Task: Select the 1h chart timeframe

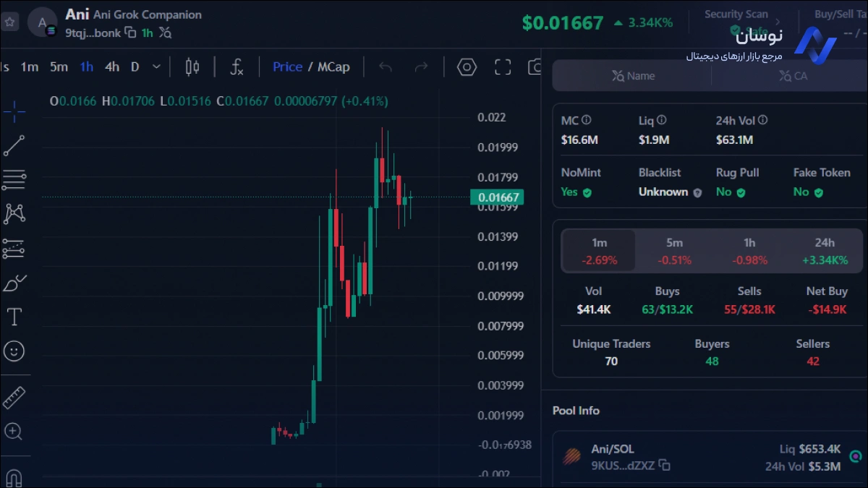Action: pyautogui.click(x=87, y=67)
